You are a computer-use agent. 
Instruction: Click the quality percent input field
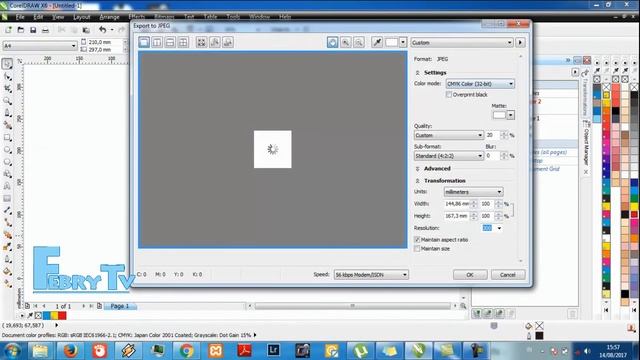pos(493,135)
